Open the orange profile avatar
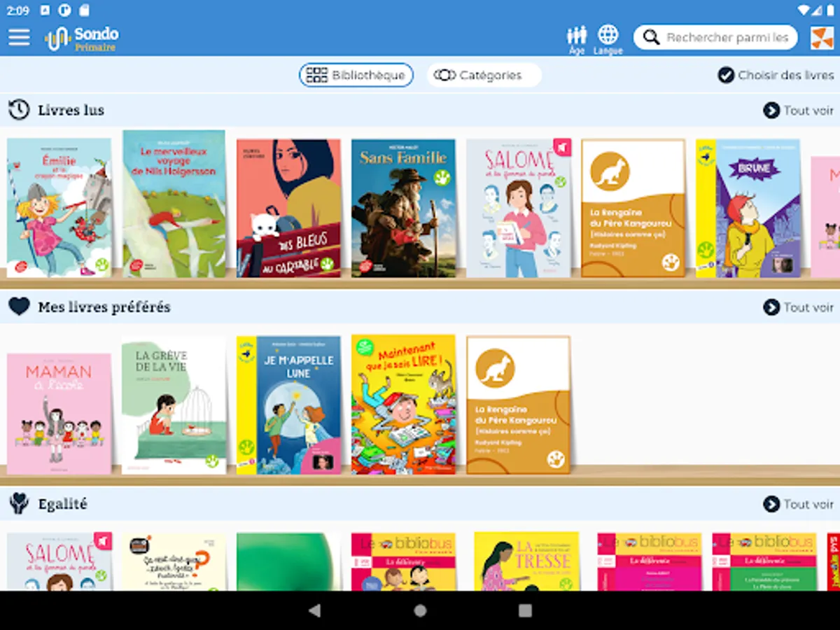Image resolution: width=840 pixels, height=630 pixels. coord(822,38)
